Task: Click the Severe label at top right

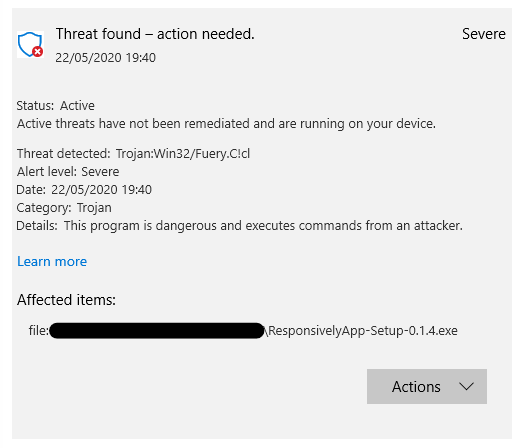Action: (x=484, y=34)
